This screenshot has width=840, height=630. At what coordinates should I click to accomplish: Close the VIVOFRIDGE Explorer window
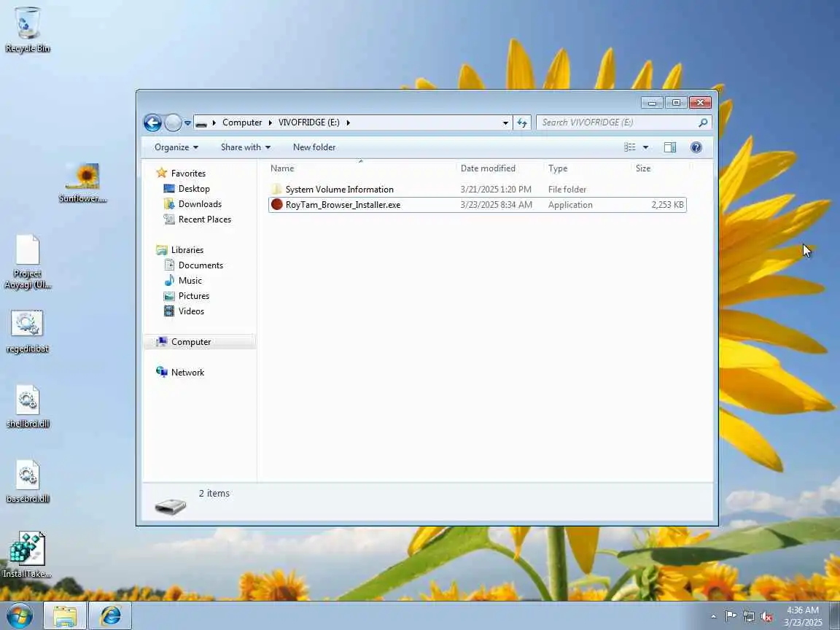click(x=700, y=102)
